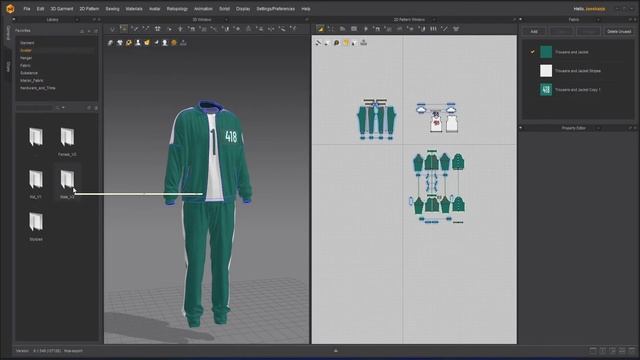Image resolution: width=640 pixels, height=360 pixels.
Task: Click the first display icon at 3D viewport top-left
Action: click(110, 42)
